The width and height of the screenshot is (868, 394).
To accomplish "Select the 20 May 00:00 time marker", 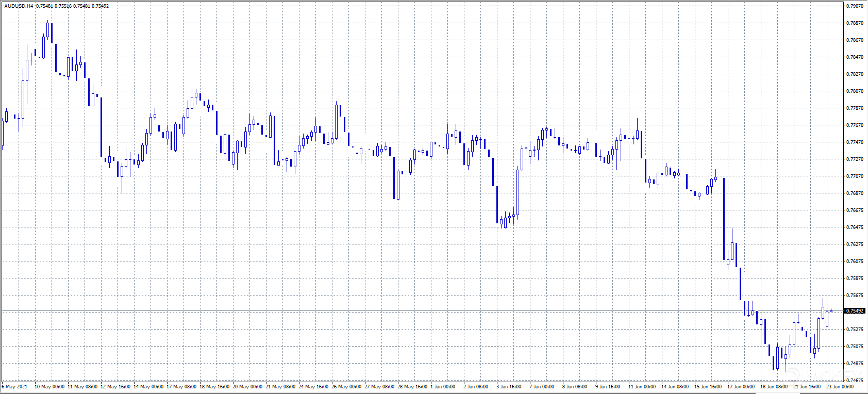I will point(247,387).
